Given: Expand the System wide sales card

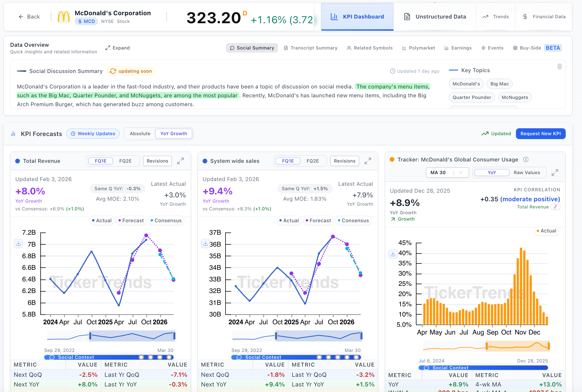Looking at the screenshot, I should pos(368,161).
